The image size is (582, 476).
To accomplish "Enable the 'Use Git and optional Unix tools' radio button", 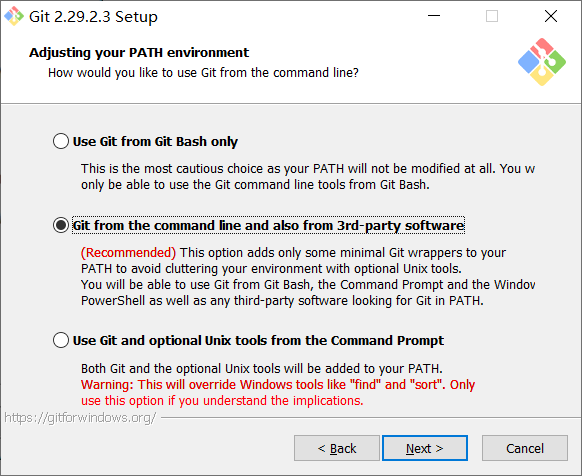I will (61, 340).
